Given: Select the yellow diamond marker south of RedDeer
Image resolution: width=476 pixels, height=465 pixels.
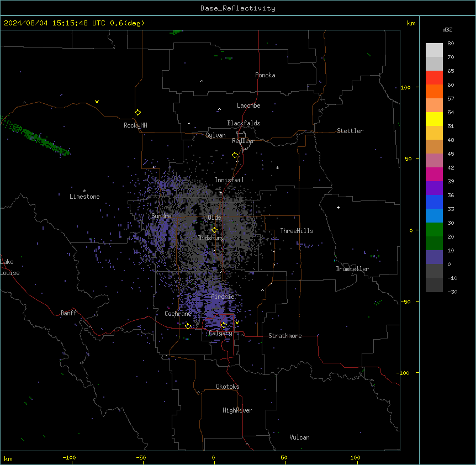Looking at the screenshot, I should 235,155.
